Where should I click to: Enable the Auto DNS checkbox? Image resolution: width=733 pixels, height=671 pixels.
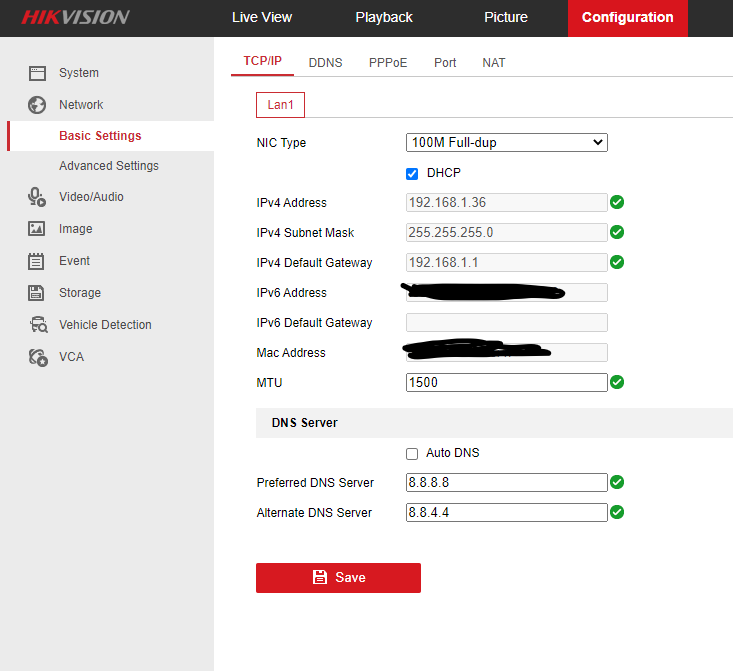point(412,453)
